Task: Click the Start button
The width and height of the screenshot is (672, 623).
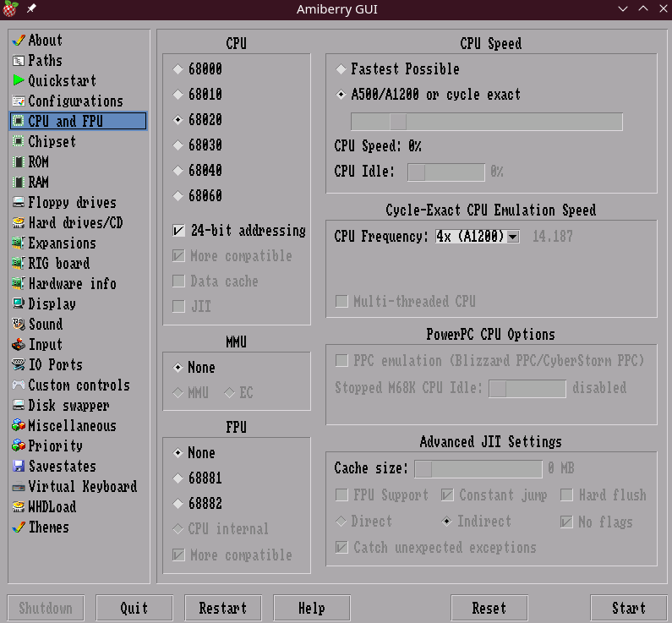Action: coord(628,608)
